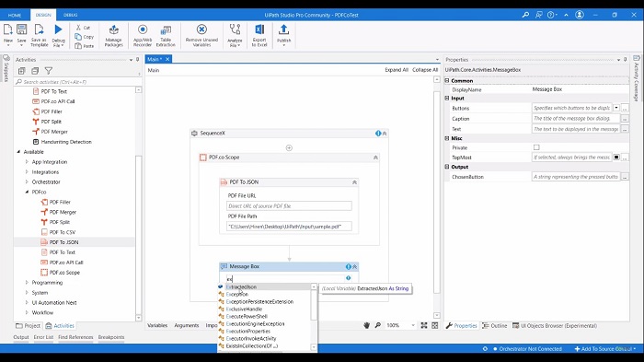Image resolution: width=644 pixels, height=362 pixels.
Task: Click autocomplete list scroll down arrow
Action: [314, 347]
